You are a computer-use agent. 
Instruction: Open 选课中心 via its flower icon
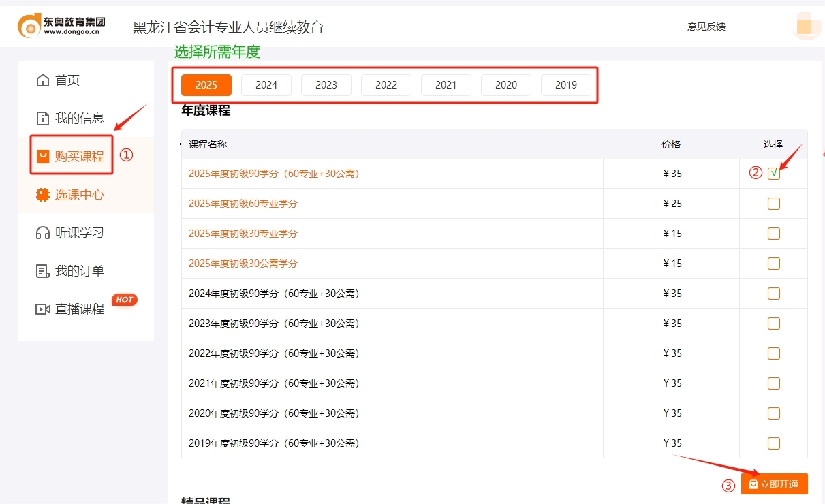point(42,194)
